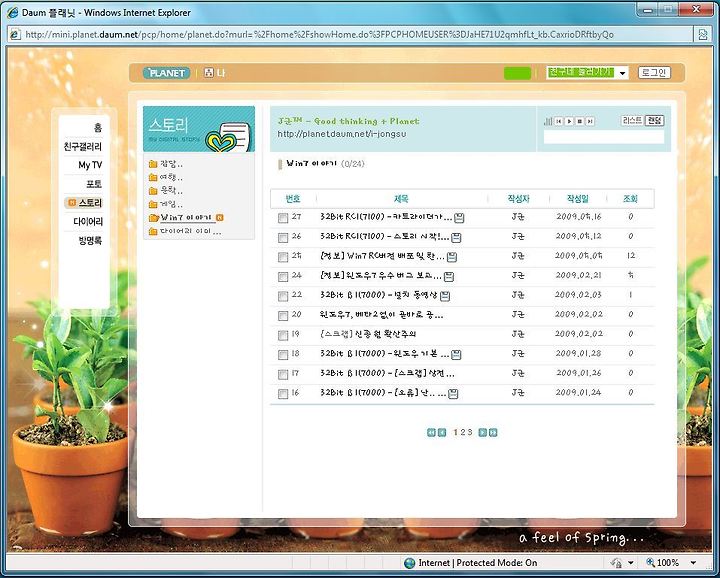The height and width of the screenshot is (578, 720).
Task: Click the volume bars icon in music player
Action: (x=548, y=121)
